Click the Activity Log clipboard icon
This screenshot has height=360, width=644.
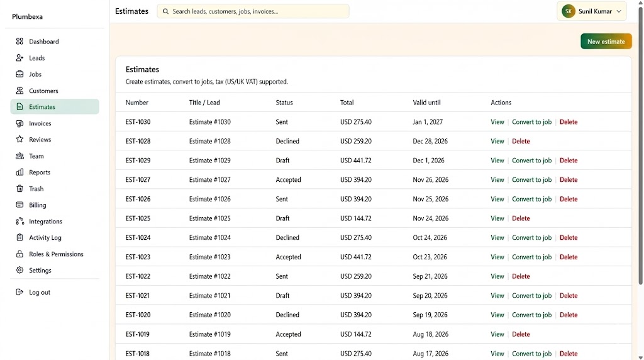coord(19,237)
